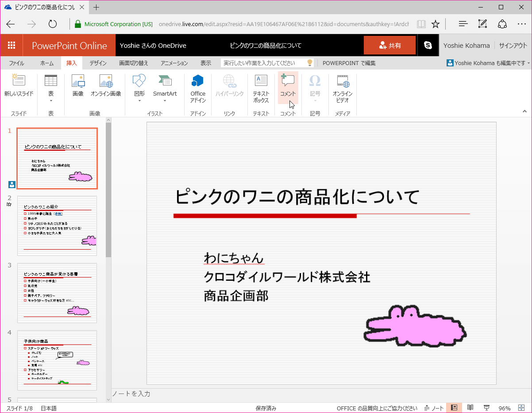Open Yoshie さんの OneDrive link
Viewport: 532px width, 413px height.
click(153, 46)
